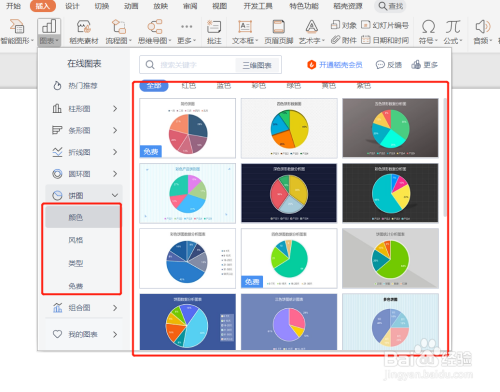
Task: Select 颜色 color subcategory
Action: pos(83,217)
